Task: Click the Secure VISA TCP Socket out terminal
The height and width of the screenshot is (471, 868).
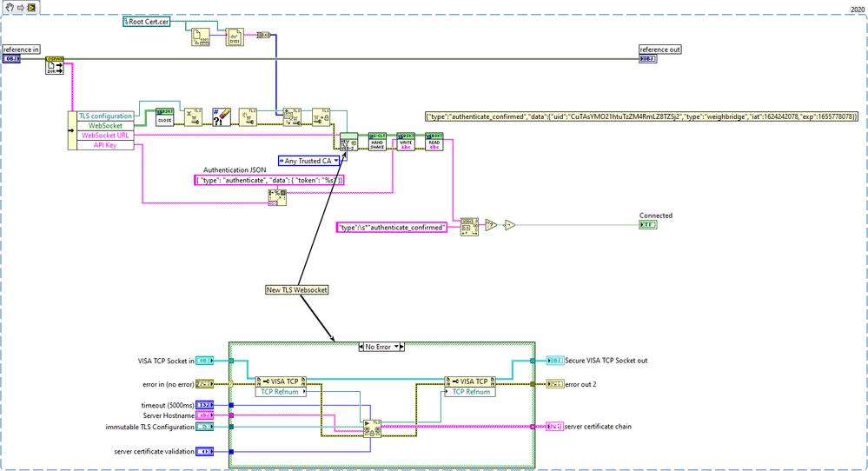Action: 554,361
